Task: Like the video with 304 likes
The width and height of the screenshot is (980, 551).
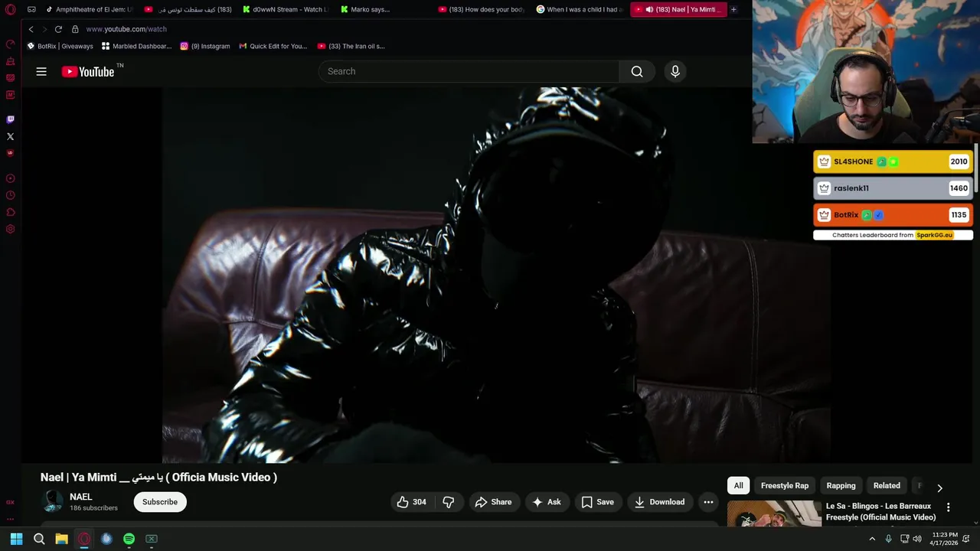Action: tap(411, 502)
